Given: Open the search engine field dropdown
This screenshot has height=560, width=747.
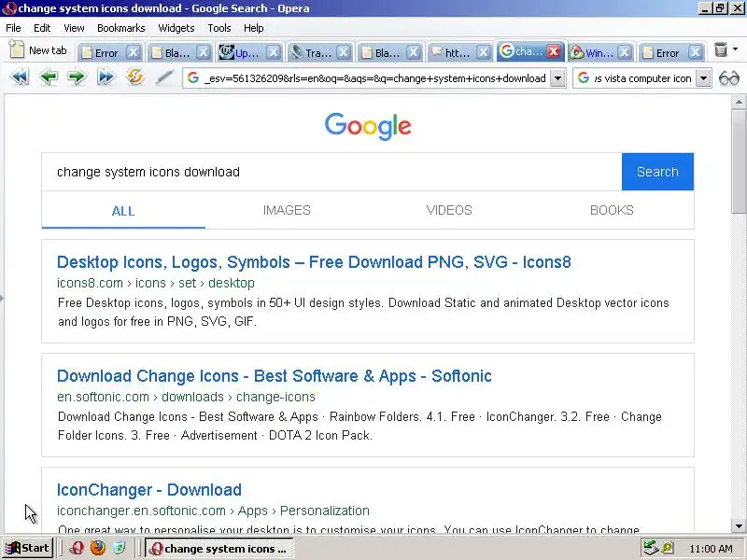Looking at the screenshot, I should tap(704, 78).
